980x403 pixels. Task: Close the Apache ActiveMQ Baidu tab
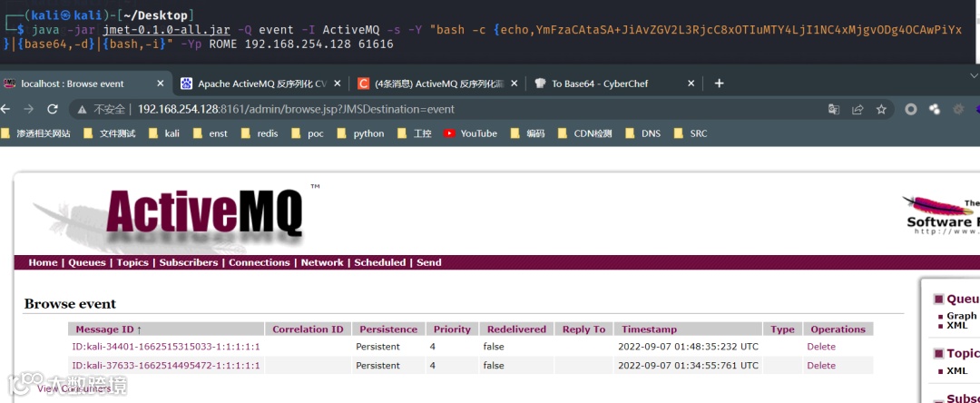click(x=338, y=84)
